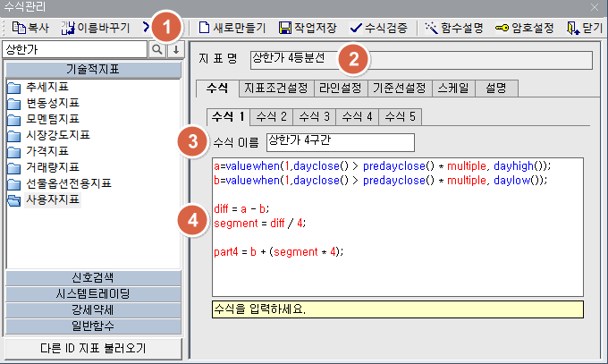
Task: Switch to the 스케일 tab
Action: tap(453, 88)
